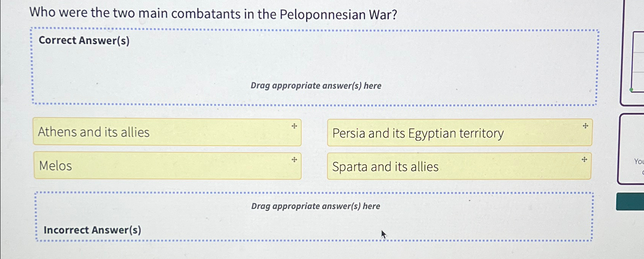Click the move handle on "Persia and its Egyptian territory"
Screen dimensions: 644x259
(584, 125)
